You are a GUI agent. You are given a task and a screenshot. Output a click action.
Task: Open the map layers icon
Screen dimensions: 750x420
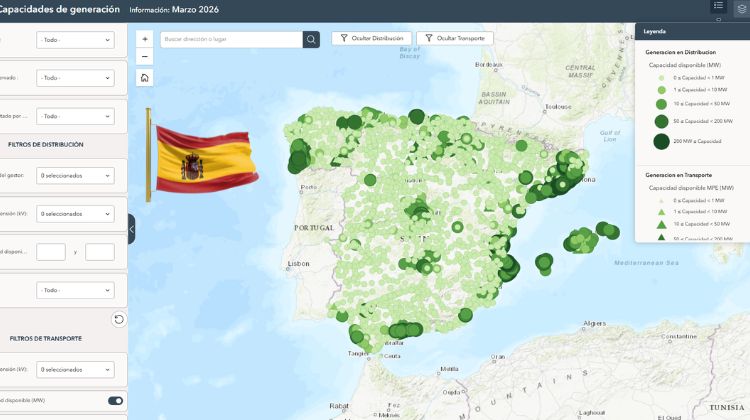tap(740, 7)
